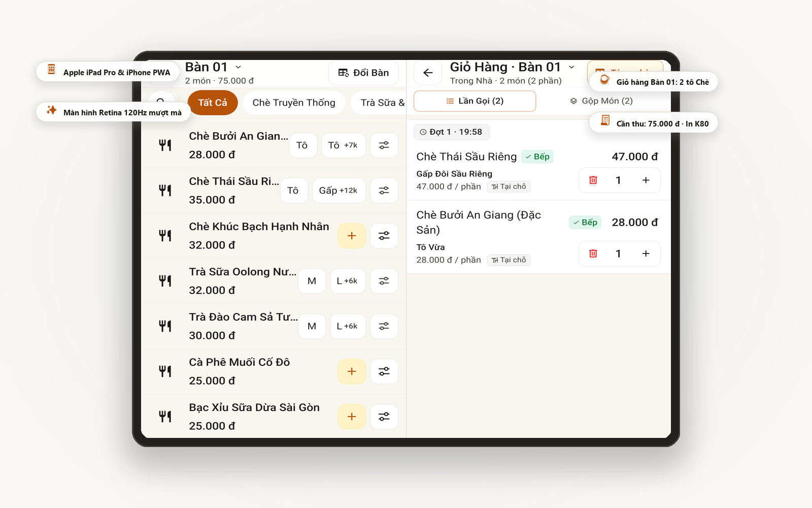Add Bạc Xỉu Sữa Dừa Sài Gòn to cart
The width and height of the screenshot is (812, 508).
pos(352,417)
